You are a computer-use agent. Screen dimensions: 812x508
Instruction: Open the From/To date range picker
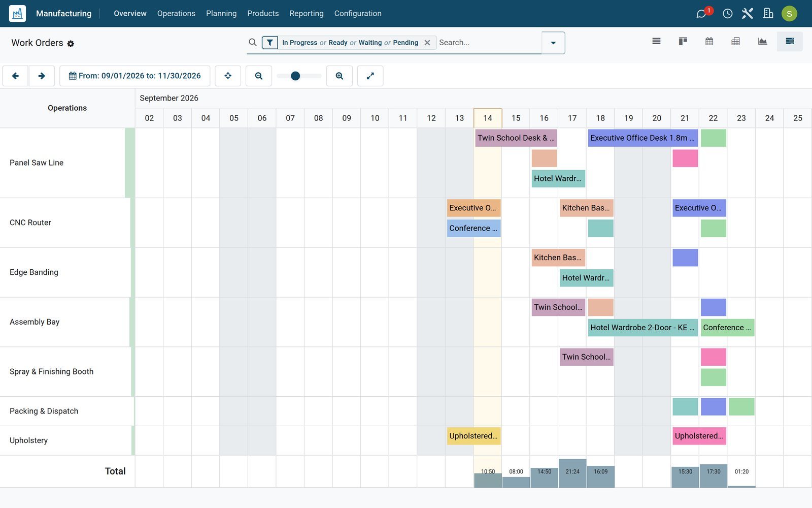pyautogui.click(x=134, y=76)
